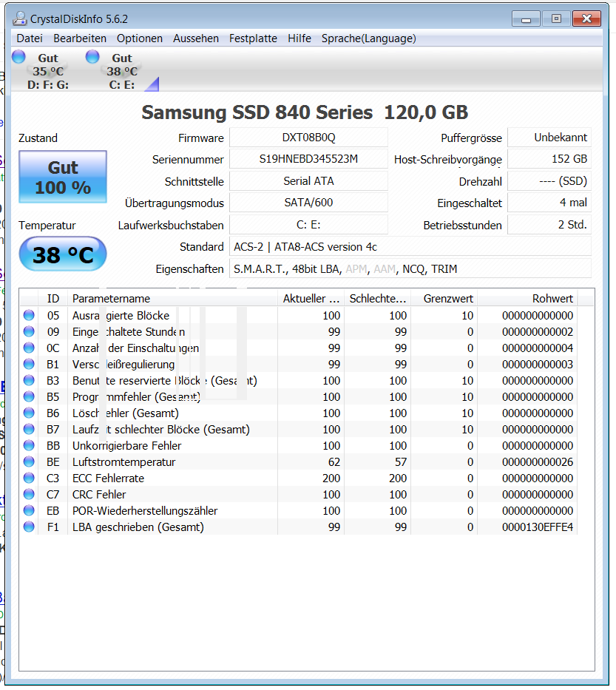616x690 pixels.
Task: Click status orb for CRC Fehler row
Action: tap(29, 494)
